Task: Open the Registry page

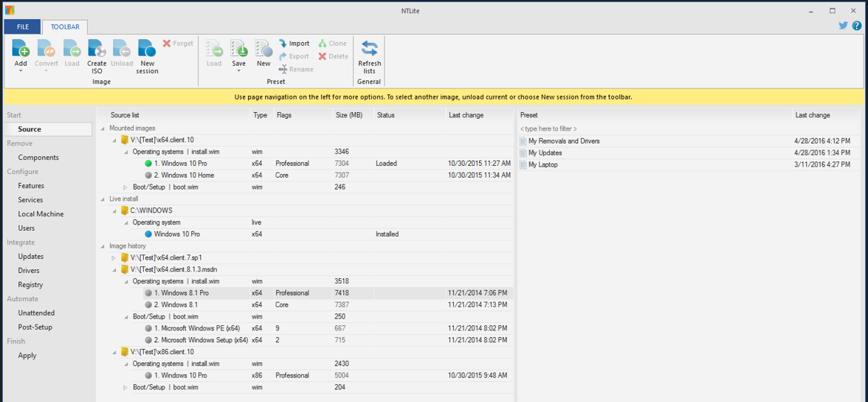Action: tap(30, 285)
